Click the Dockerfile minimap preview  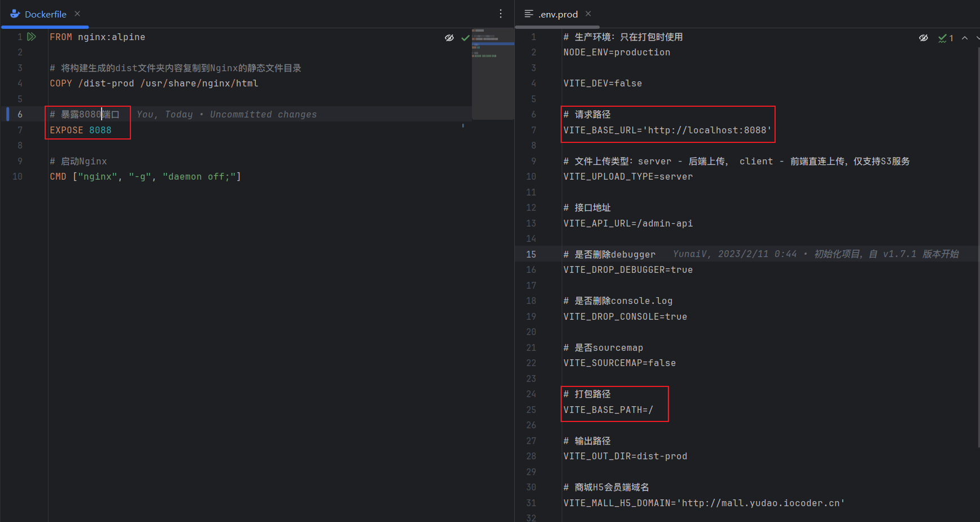tap(493, 73)
